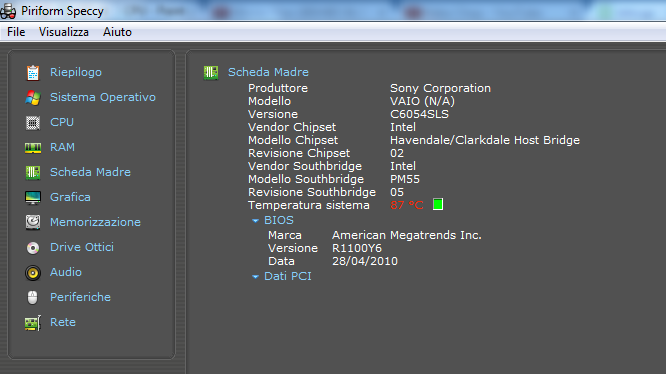
Task: Click the Periferiche mouse icon
Action: click(33, 298)
